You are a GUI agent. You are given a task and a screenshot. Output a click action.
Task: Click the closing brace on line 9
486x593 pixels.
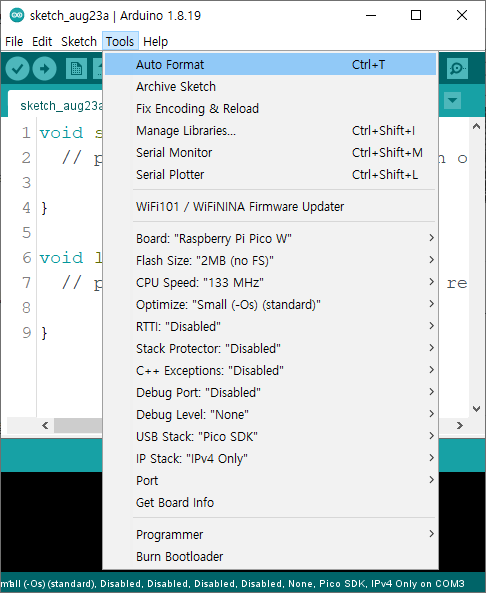tap(44, 333)
